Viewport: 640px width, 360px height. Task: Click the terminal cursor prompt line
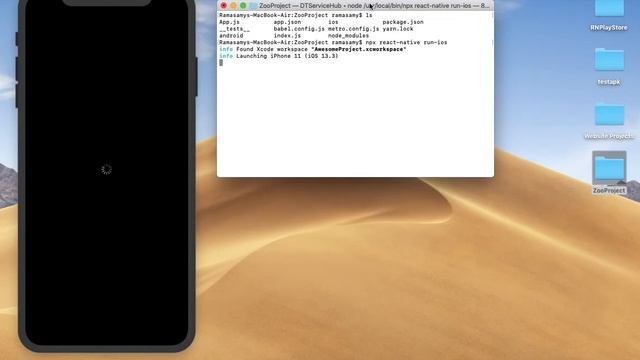pos(221,62)
